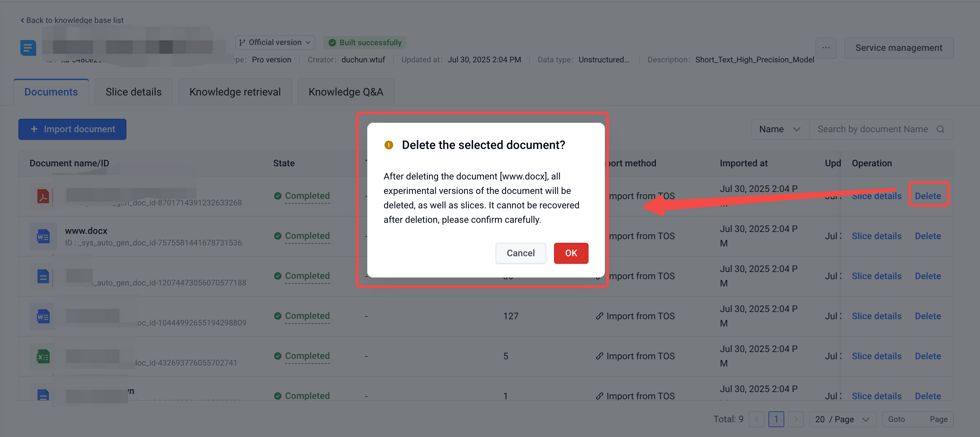This screenshot has height=437, width=980.
Task: Click the knowledge base document icon
Action: click(28, 48)
